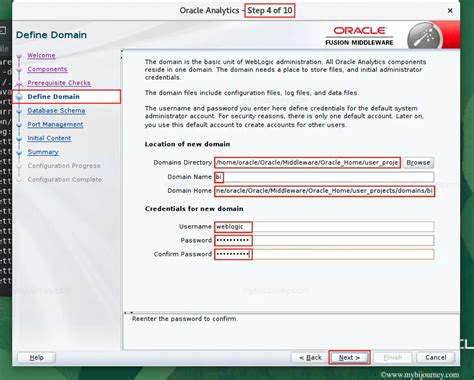The height and width of the screenshot is (380, 474).
Task: Click the Summary step bullet icon
Action: (19, 152)
